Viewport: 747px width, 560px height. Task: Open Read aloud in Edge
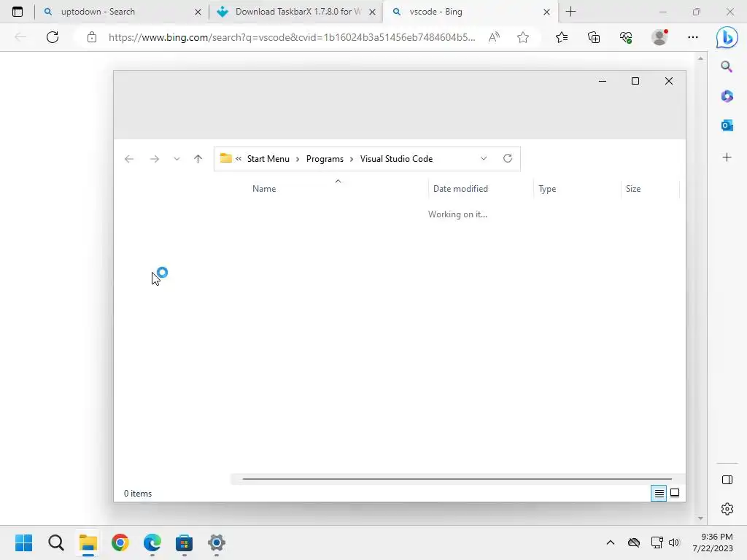tap(495, 37)
